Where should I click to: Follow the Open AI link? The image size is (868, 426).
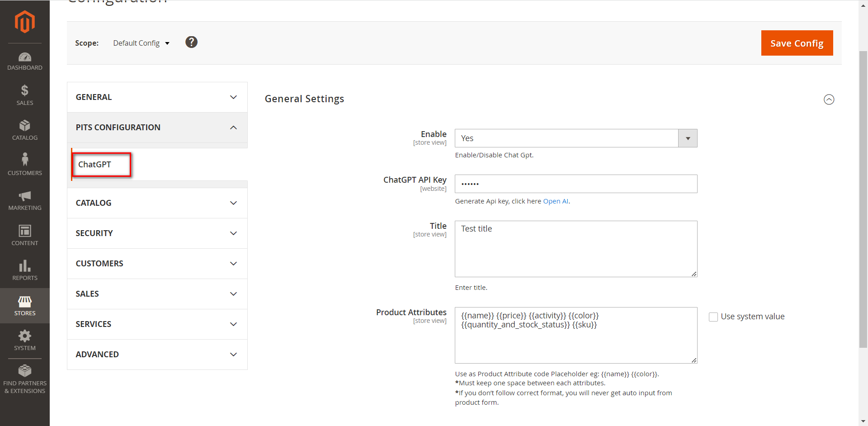556,201
